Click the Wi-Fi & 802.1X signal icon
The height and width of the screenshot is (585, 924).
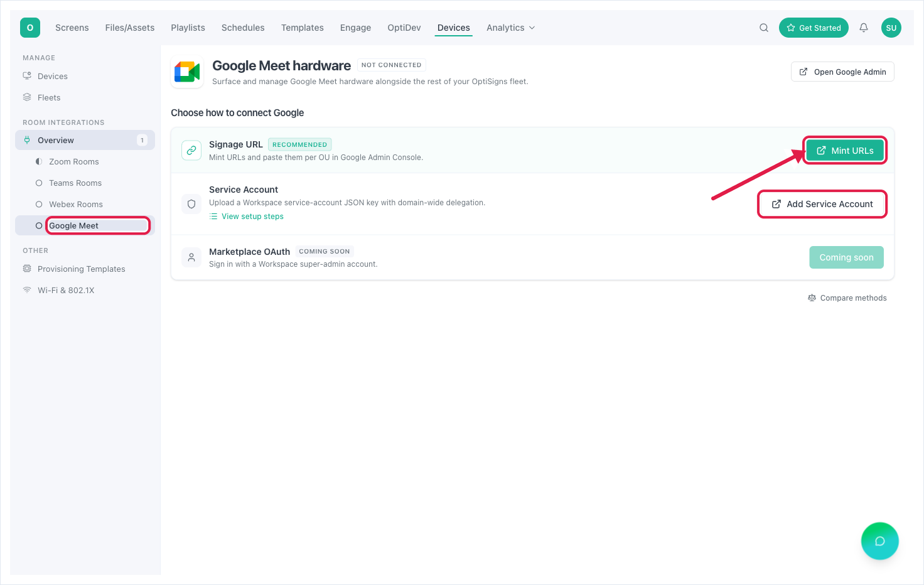pyautogui.click(x=27, y=290)
